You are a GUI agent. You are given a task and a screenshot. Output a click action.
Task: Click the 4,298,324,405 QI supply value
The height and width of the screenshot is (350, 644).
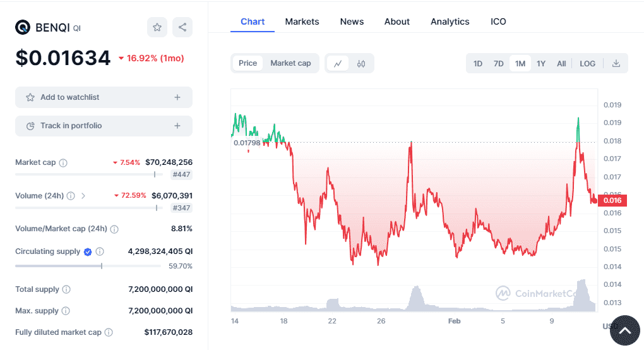click(x=160, y=251)
